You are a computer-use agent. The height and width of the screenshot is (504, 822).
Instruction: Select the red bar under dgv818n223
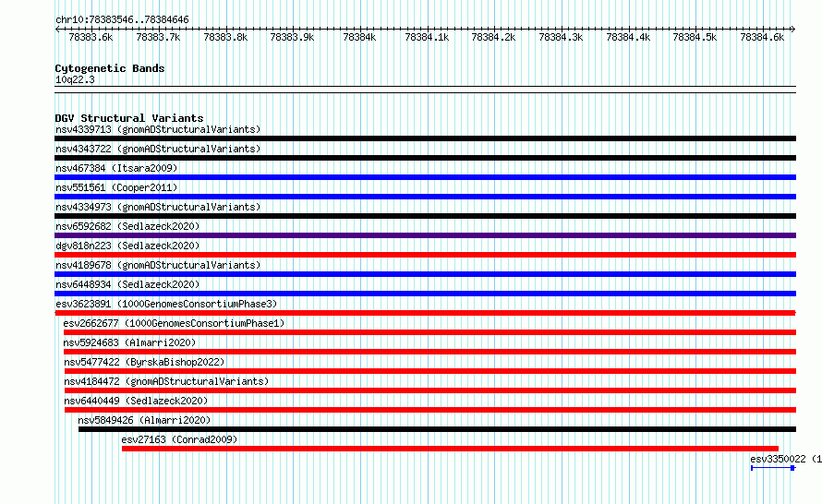(x=425, y=255)
